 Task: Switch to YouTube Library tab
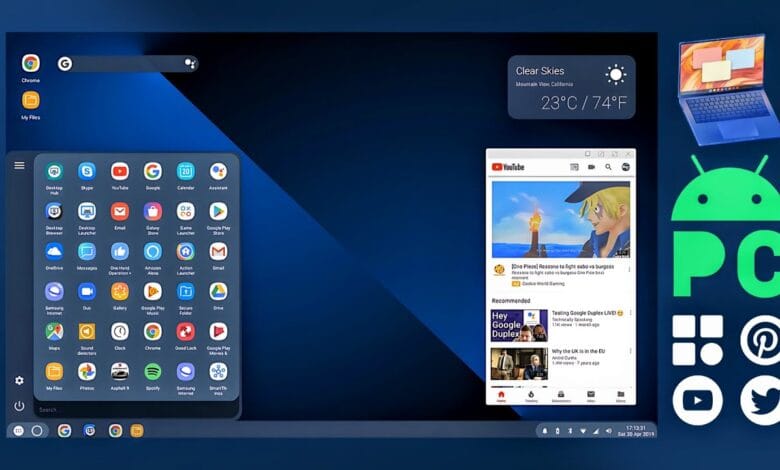coord(621,396)
